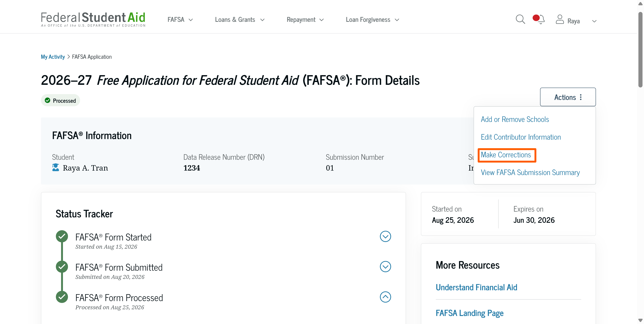
Task: Expand the FAFSA Form Started details chevron
Action: [x=385, y=236]
